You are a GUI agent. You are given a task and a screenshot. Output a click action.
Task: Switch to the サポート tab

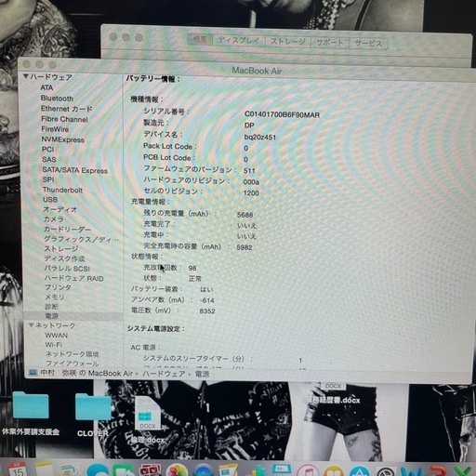[x=330, y=43]
